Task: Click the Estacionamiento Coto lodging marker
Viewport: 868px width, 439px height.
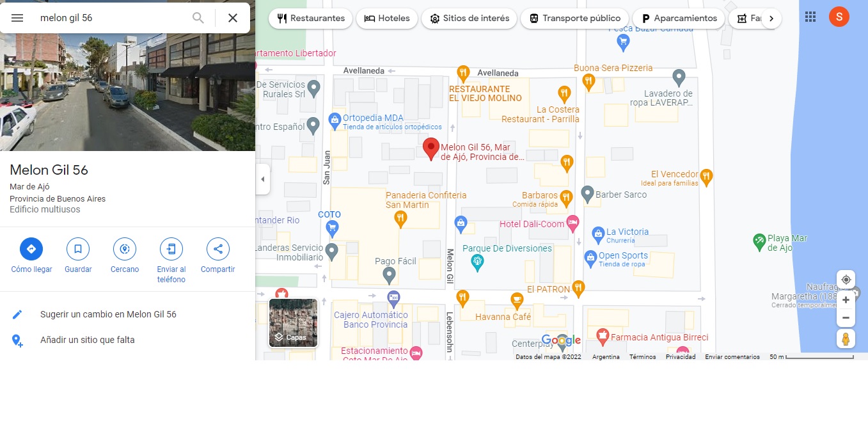Action: 416,353
